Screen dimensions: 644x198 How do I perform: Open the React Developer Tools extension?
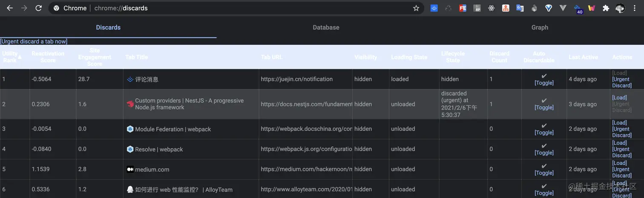pos(491,8)
